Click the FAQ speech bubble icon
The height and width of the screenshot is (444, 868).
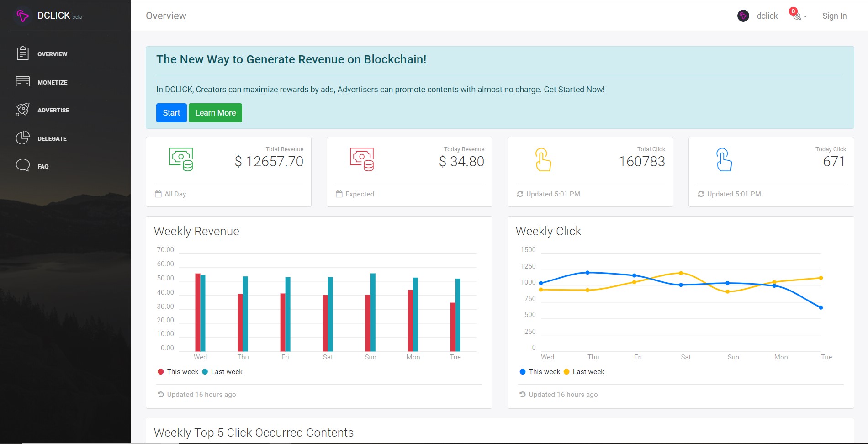pyautogui.click(x=23, y=165)
